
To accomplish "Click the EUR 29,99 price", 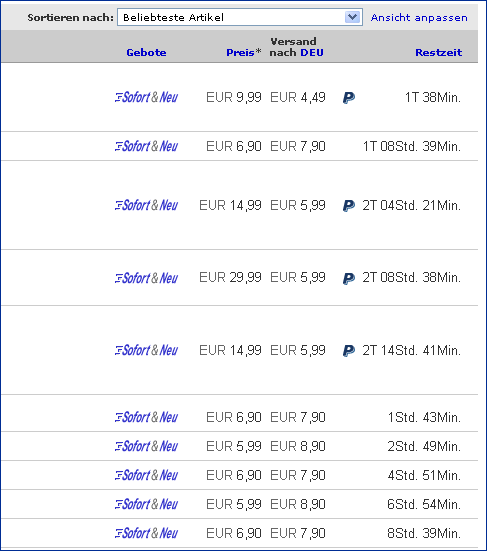I will (x=230, y=277).
